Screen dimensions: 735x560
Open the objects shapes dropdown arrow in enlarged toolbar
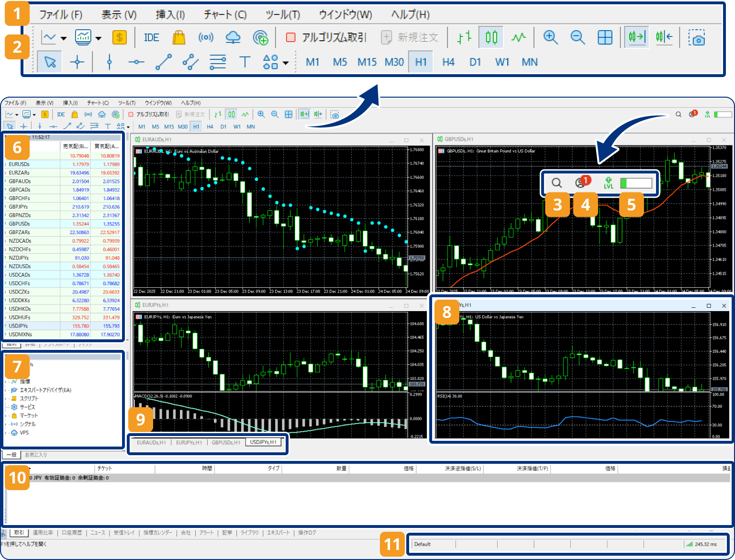coord(286,63)
